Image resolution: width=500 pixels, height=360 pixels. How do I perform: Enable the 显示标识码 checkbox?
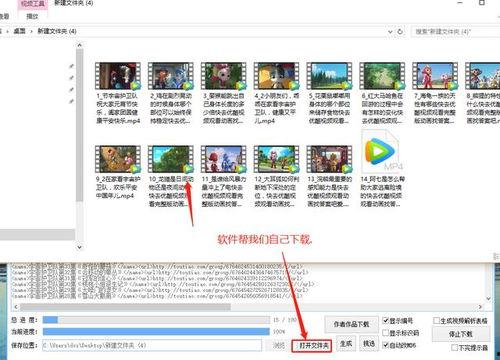point(386,333)
